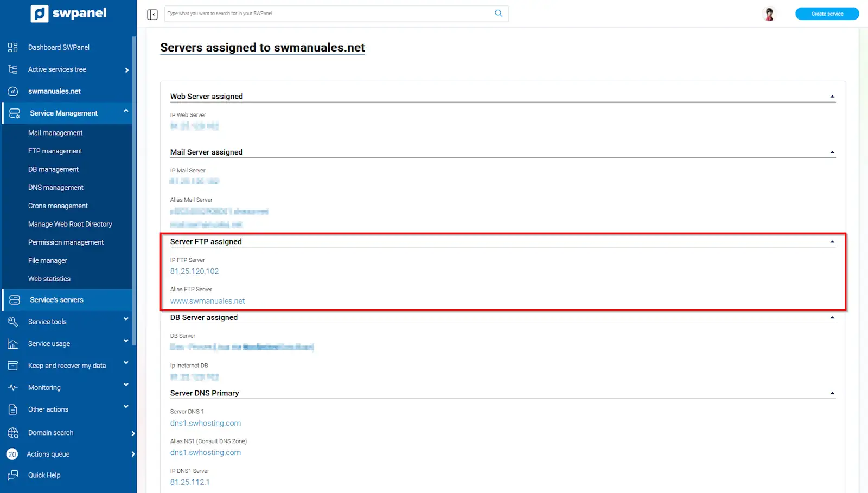Image resolution: width=868 pixels, height=493 pixels.
Task: Click the www.swmanuales.net FTP alias link
Action: coord(207,301)
